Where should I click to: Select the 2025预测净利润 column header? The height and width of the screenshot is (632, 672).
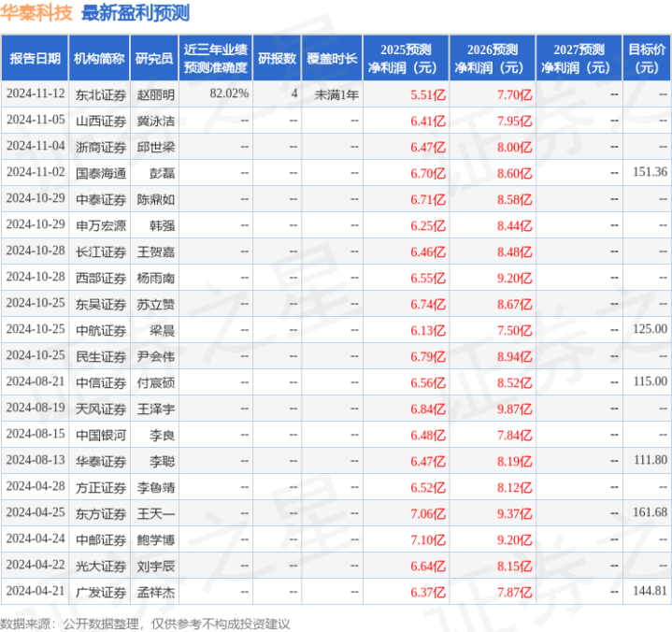(406, 58)
